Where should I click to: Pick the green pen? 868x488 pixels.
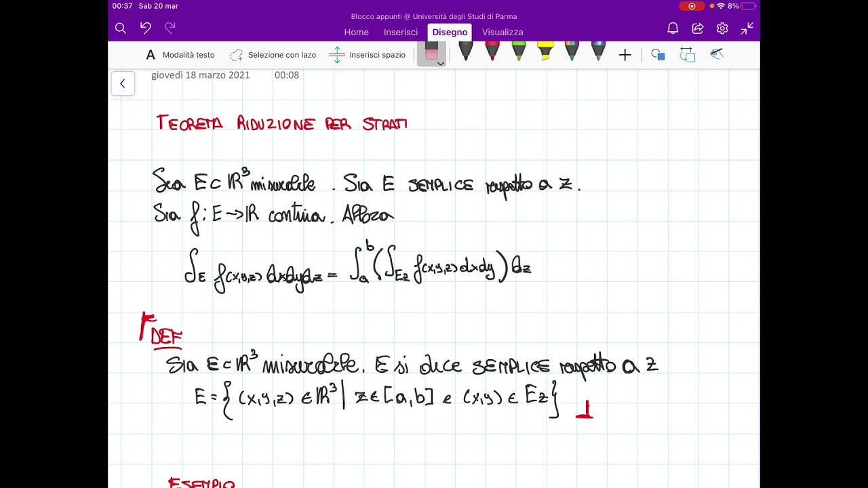(x=519, y=52)
